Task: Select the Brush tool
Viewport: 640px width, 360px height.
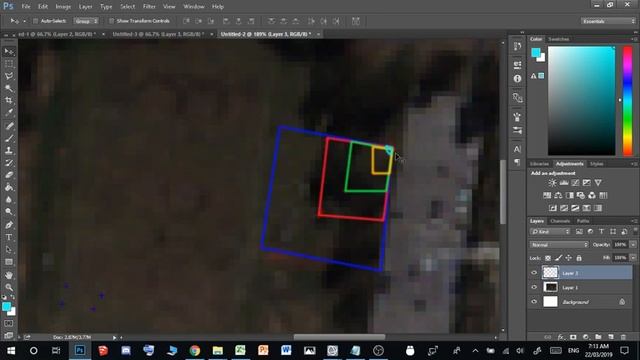Action: coord(9,138)
